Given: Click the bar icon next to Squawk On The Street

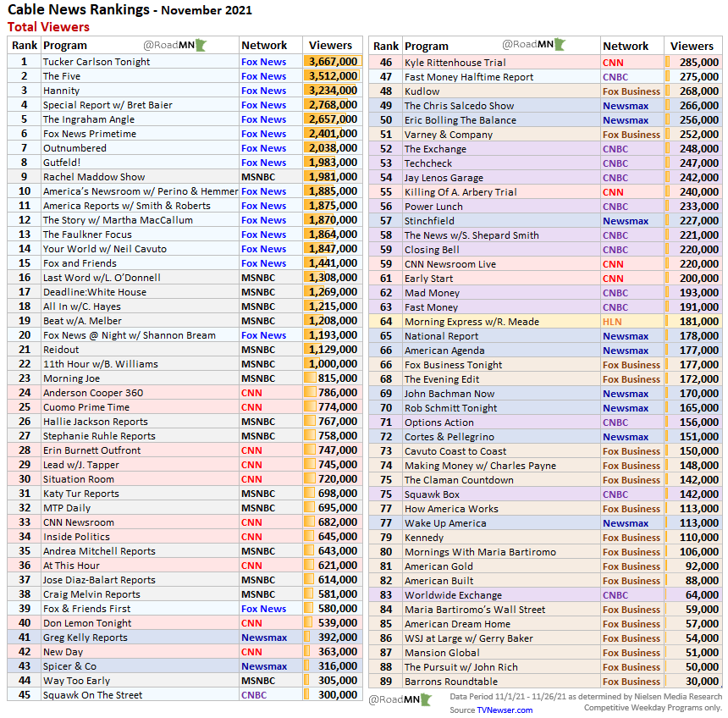Looking at the screenshot, I should 306,694.
